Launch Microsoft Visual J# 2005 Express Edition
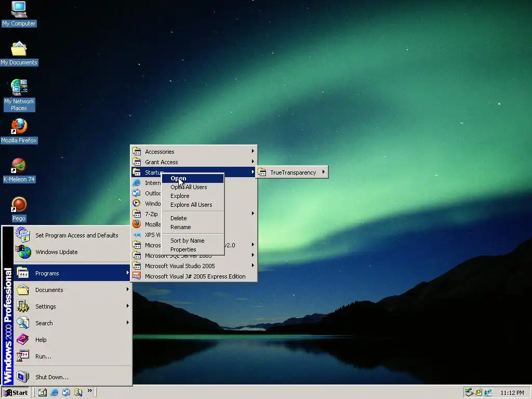The image size is (532, 399). point(194,276)
